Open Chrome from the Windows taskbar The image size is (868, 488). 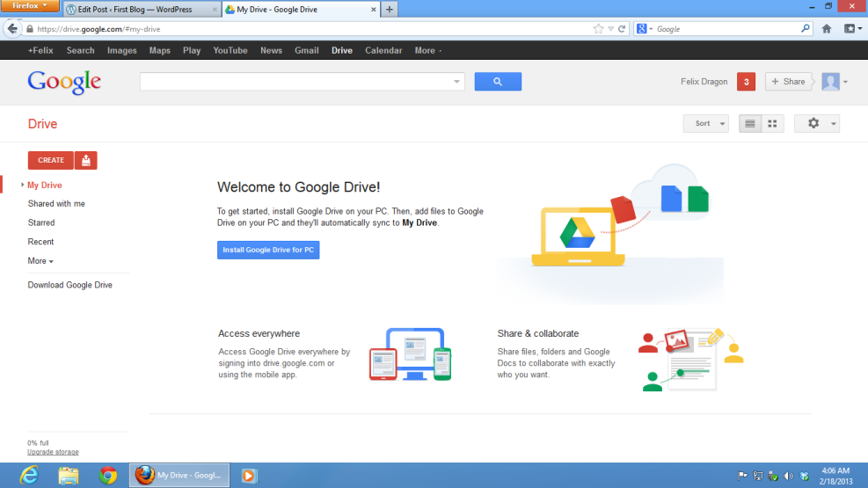point(108,476)
